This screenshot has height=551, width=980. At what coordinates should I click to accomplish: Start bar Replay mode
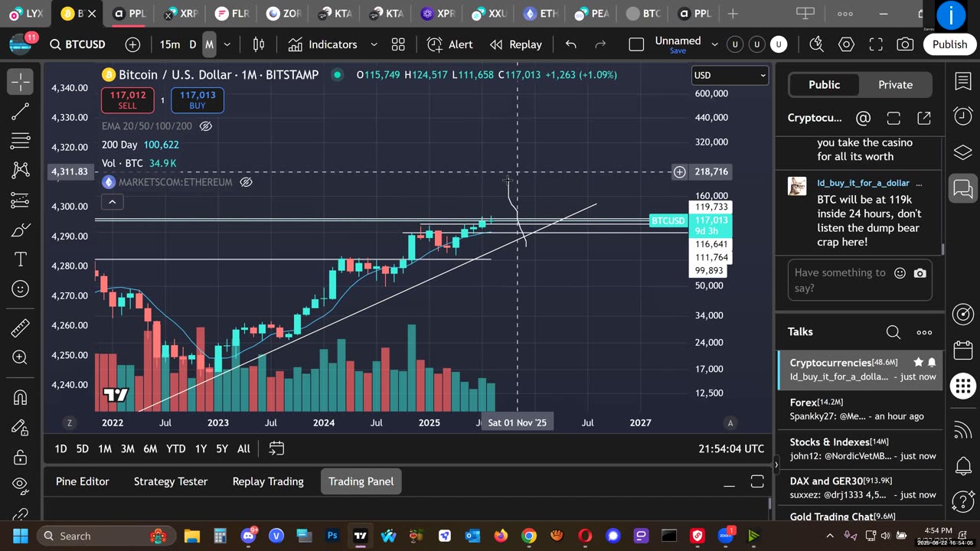[x=516, y=44]
